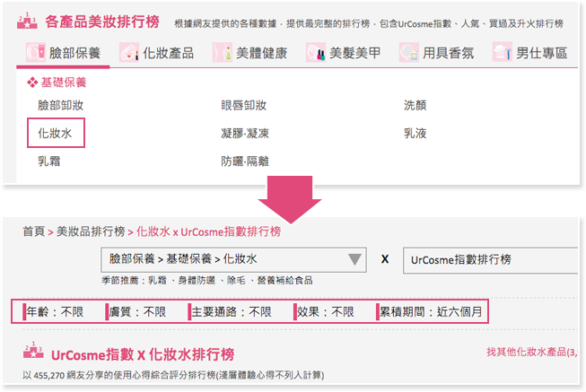Open the 臉部保養 > 基礎保養 > 化妝水 dropdown

coord(233,259)
